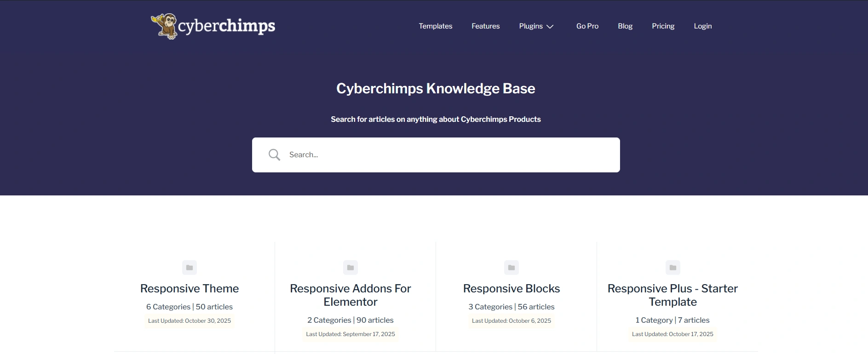Click the 'Cyberchimps Knowledge Base' heading
868x354 pixels.
[x=436, y=88]
